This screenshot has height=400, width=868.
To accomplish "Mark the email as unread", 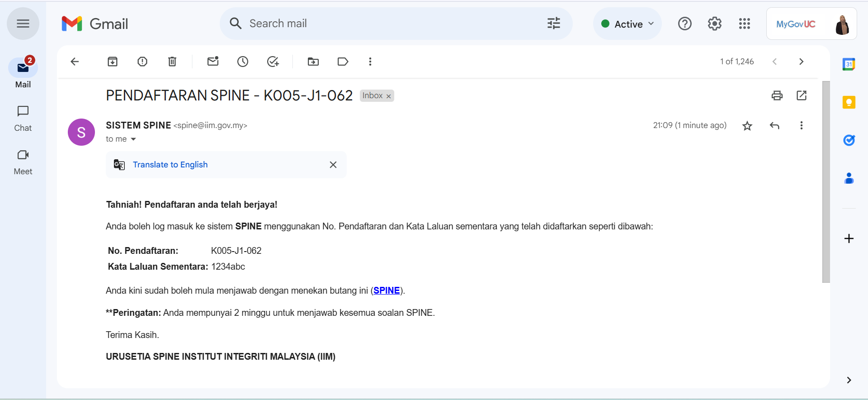I will pyautogui.click(x=213, y=62).
